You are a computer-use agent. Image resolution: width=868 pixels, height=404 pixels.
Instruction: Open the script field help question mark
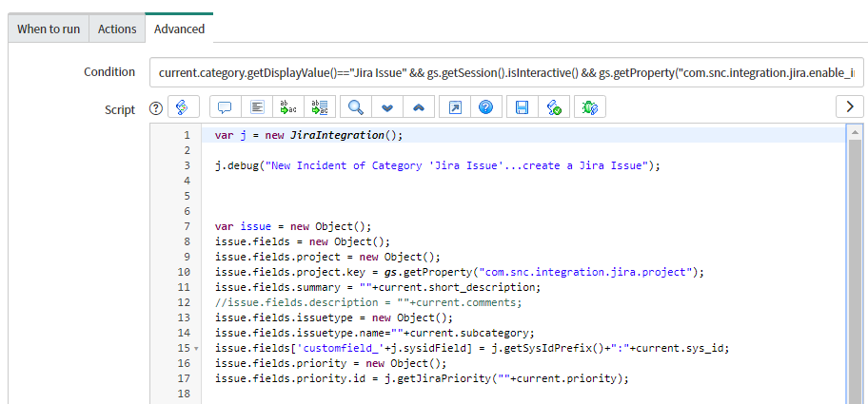157,109
